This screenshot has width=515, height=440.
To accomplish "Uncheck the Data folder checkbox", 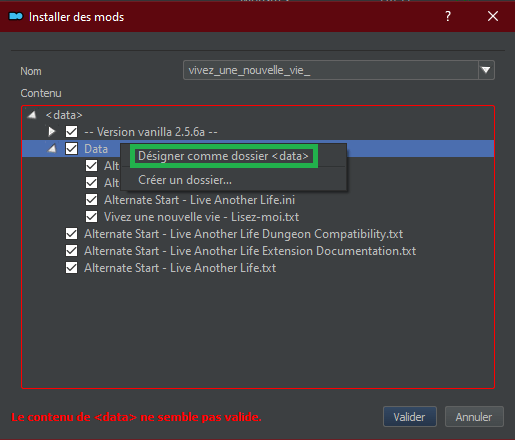I will pos(71,149).
